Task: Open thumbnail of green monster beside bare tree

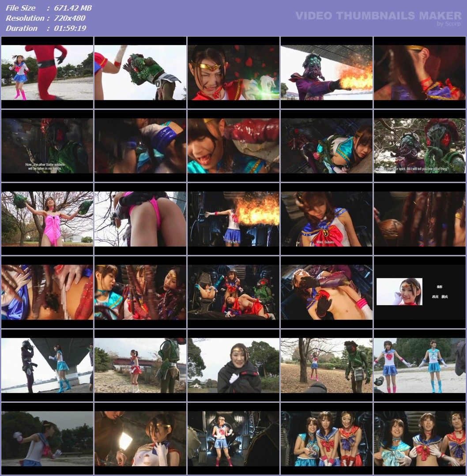Action: pos(327,366)
